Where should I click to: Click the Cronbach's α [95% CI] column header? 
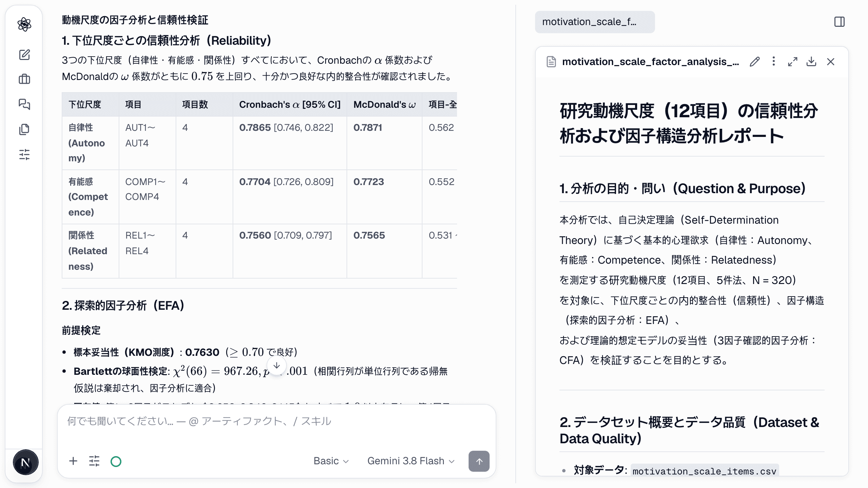(290, 105)
